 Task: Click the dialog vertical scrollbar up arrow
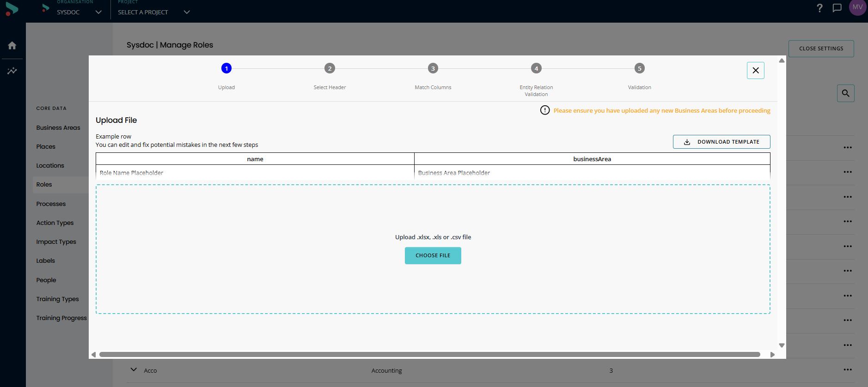click(x=782, y=60)
